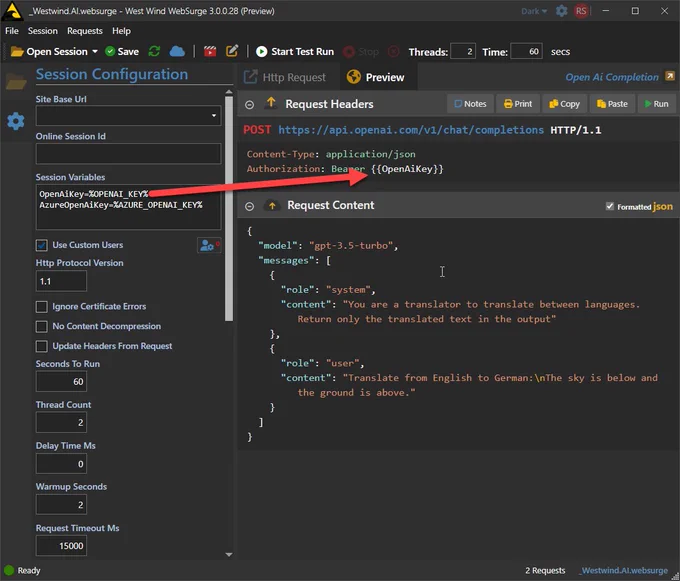Toggle Use Custom Users checkbox

tap(42, 245)
